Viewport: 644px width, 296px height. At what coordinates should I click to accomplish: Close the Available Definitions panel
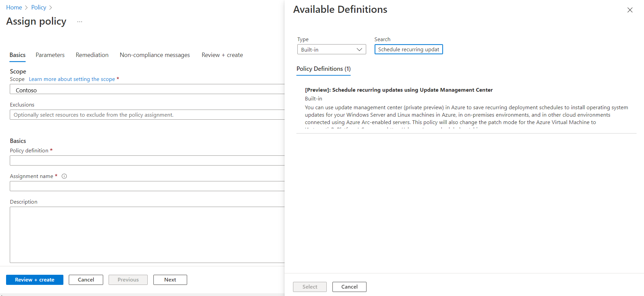click(x=630, y=10)
